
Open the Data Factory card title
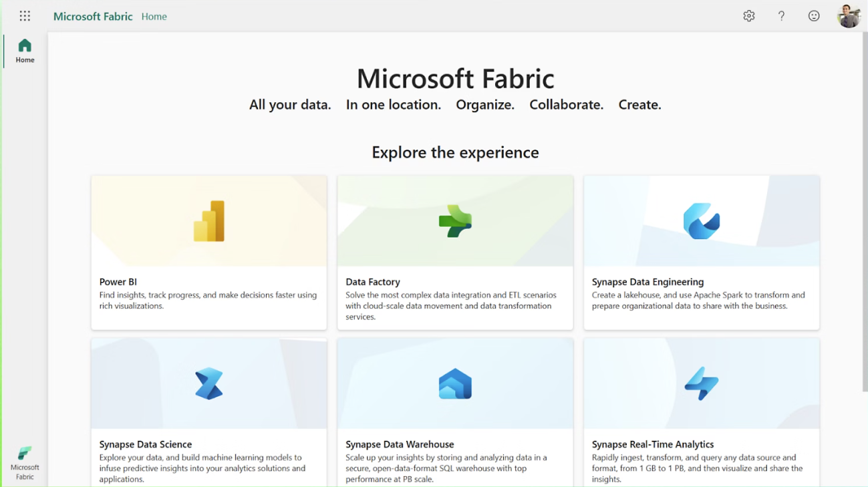373,282
